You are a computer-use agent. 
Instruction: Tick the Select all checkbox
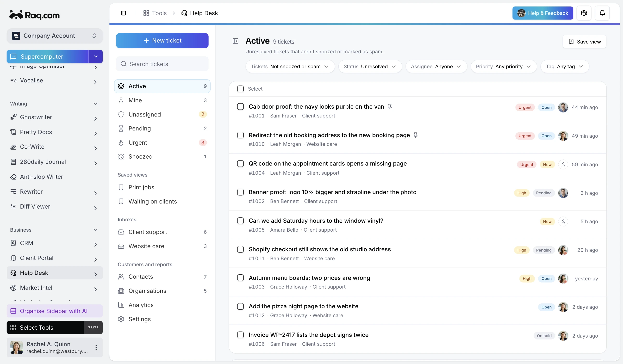pyautogui.click(x=240, y=89)
